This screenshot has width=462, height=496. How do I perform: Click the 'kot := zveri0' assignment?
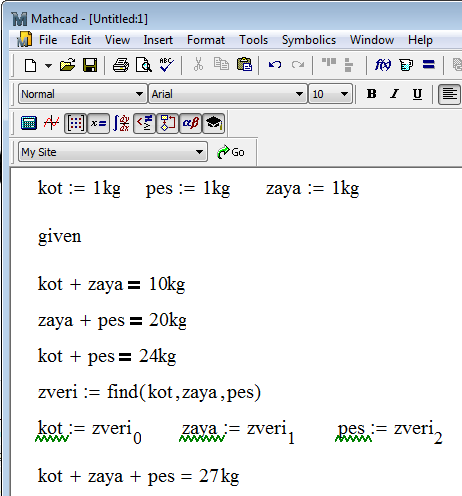point(89,431)
